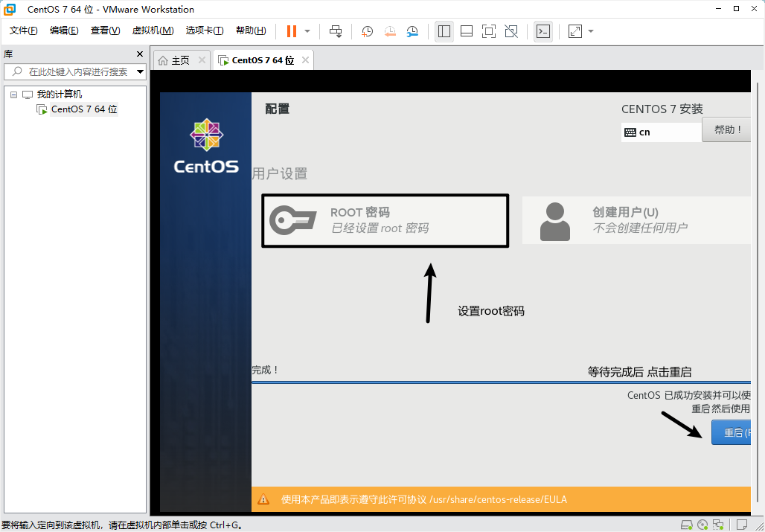Pause the virtual machine with the orange button
The height and width of the screenshot is (532, 765).
pos(292,31)
